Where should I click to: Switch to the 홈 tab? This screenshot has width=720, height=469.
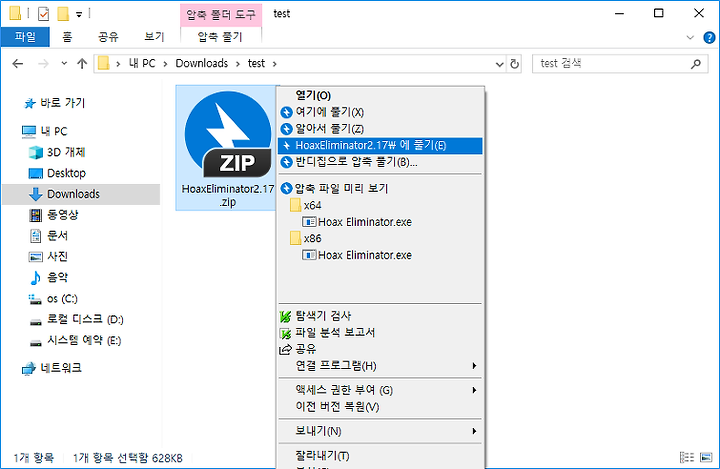pos(68,37)
